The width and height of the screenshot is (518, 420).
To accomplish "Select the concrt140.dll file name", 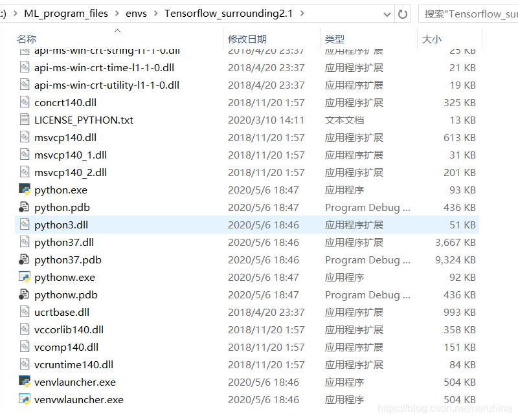I will [x=65, y=103].
